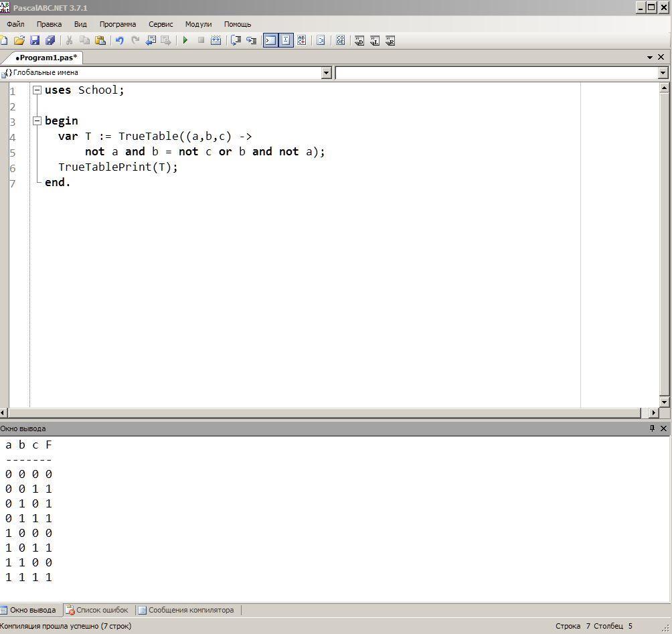Open the Правка menu
672x634 pixels.
(49, 24)
